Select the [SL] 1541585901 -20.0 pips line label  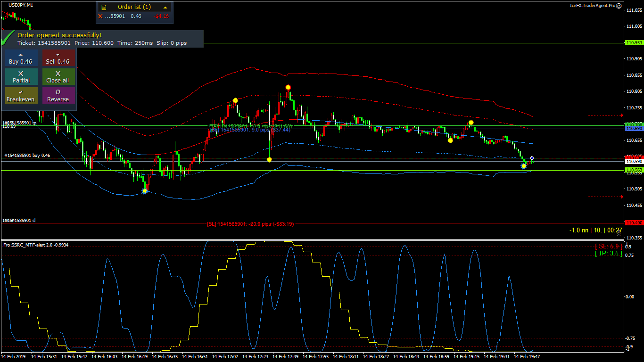250,224
